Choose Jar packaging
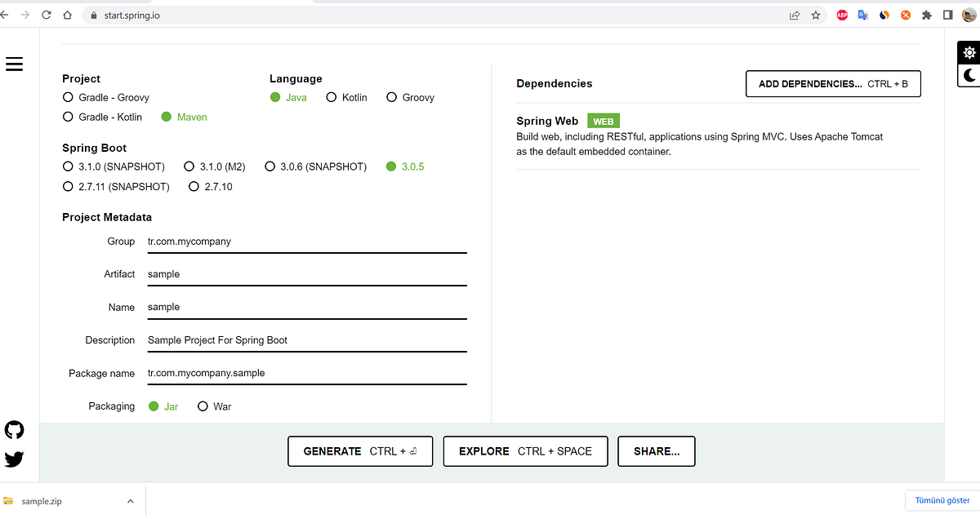This screenshot has width=980, height=519. [163, 406]
